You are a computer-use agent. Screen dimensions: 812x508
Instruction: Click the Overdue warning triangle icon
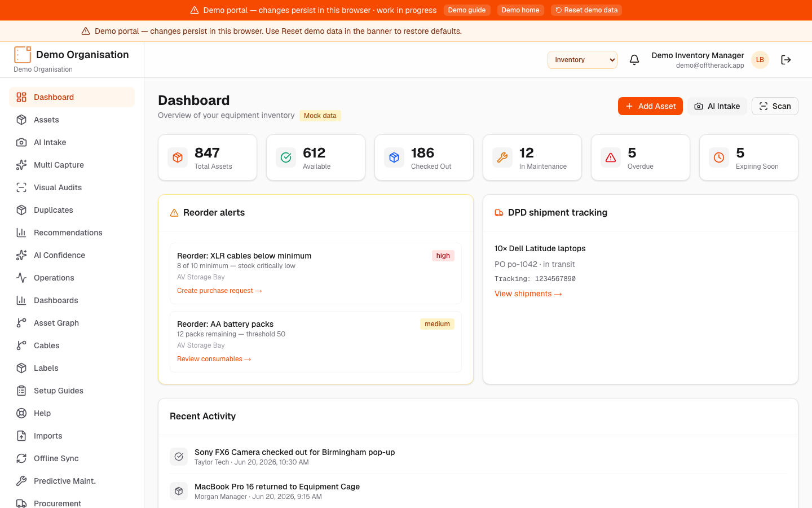[611, 157]
